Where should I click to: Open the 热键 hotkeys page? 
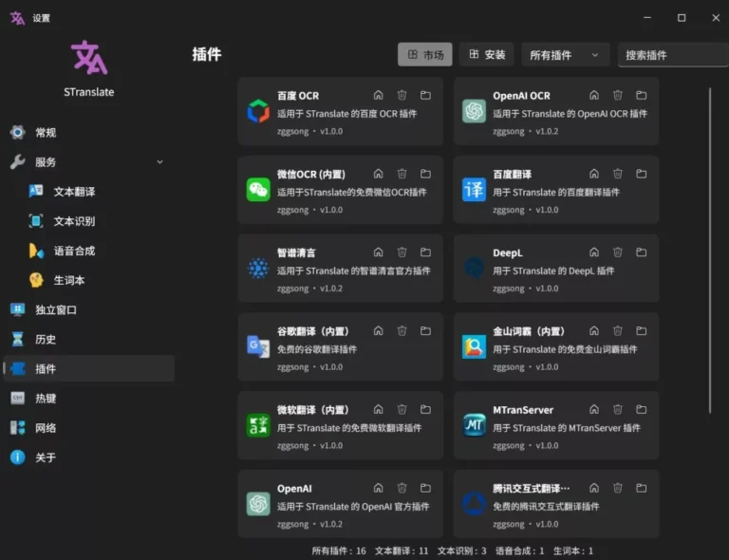coord(88,399)
